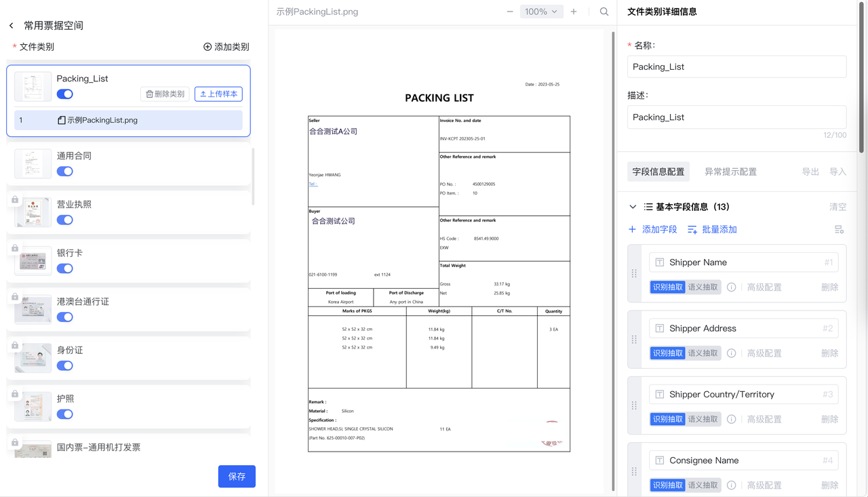Select the 字段信息配置 tab
Image resolution: width=868 pixels, height=497 pixels.
click(658, 171)
